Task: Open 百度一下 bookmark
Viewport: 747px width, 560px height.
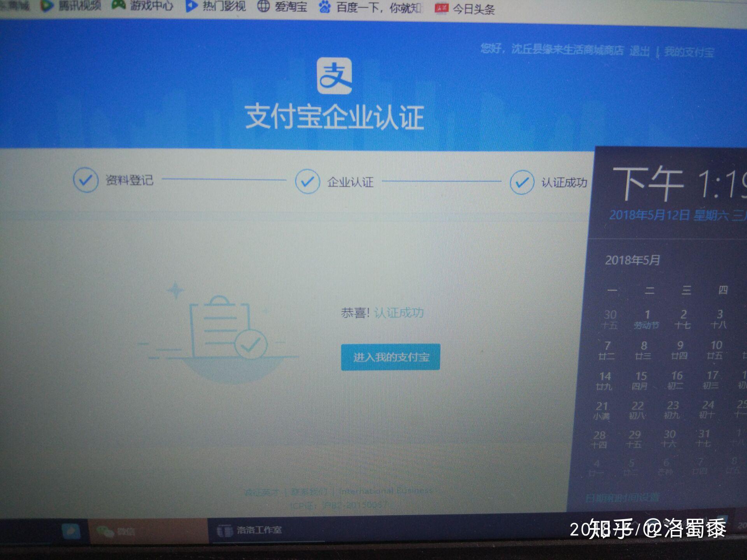Action: point(370,7)
